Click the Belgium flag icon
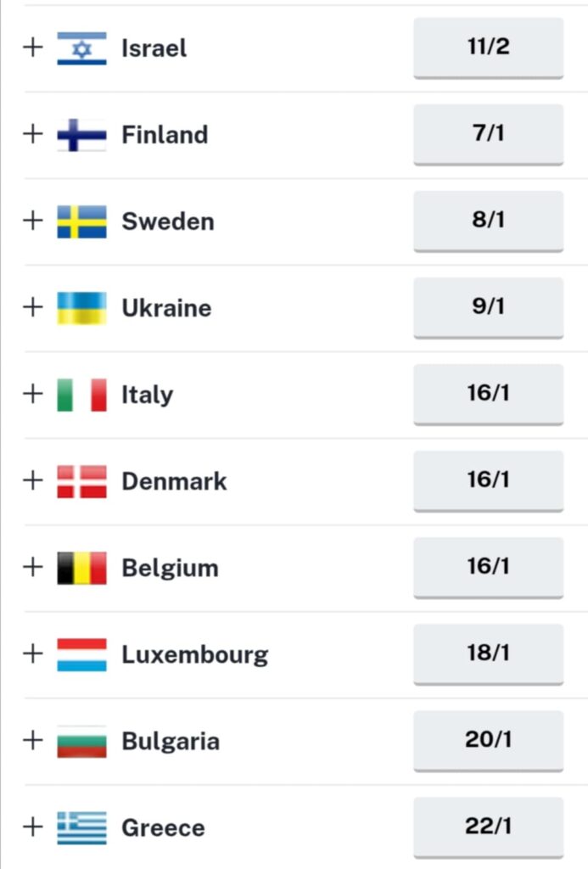The width and height of the screenshot is (588, 869). (81, 568)
